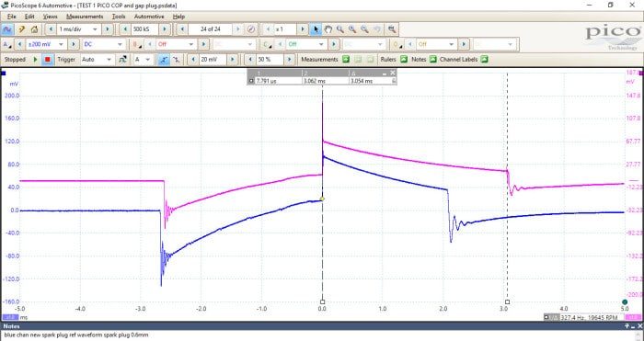Select the arrow pointer tool
Viewport: 644px width, 341px height.
point(316,29)
